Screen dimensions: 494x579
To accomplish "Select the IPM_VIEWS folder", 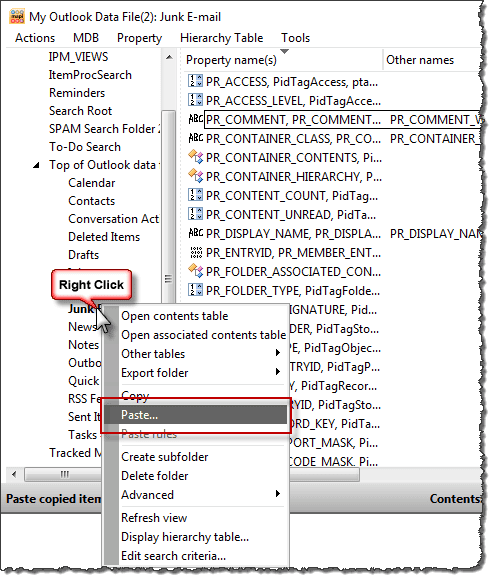I will [78, 57].
